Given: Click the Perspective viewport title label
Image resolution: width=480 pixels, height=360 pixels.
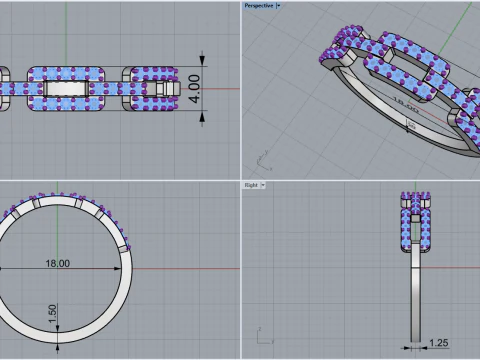Looking at the screenshot, I should click(x=259, y=6).
